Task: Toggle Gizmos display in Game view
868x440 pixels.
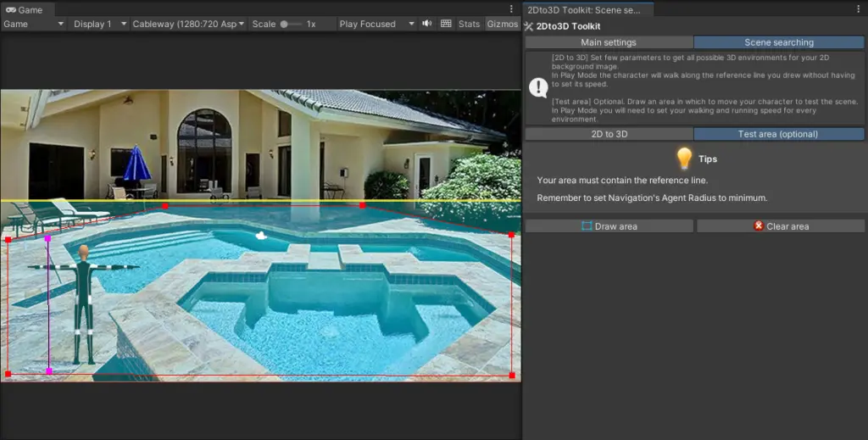Action: click(x=502, y=24)
